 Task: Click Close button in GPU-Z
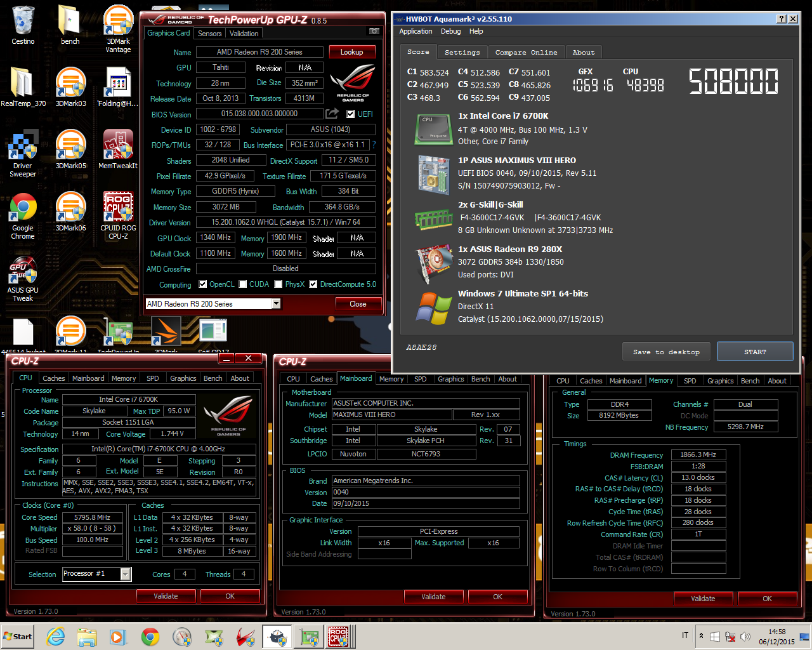pyautogui.click(x=358, y=304)
